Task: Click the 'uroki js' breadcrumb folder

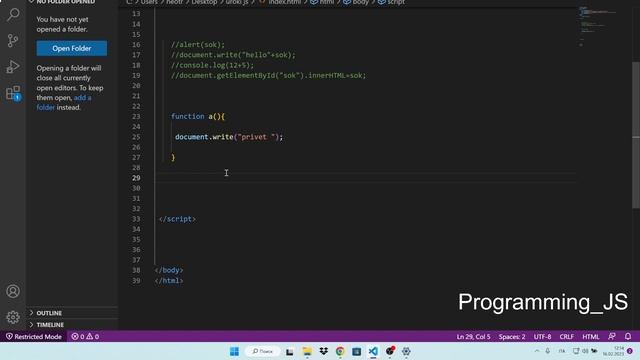Action: pyautogui.click(x=237, y=2)
